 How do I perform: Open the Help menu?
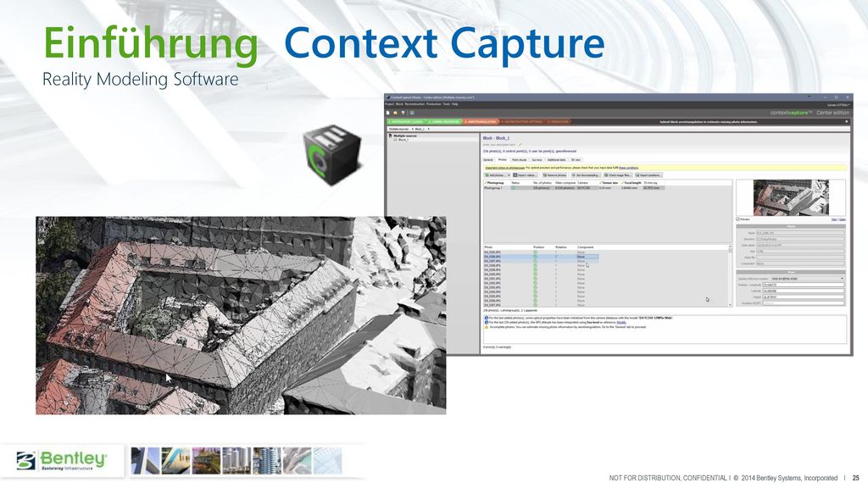(x=454, y=104)
